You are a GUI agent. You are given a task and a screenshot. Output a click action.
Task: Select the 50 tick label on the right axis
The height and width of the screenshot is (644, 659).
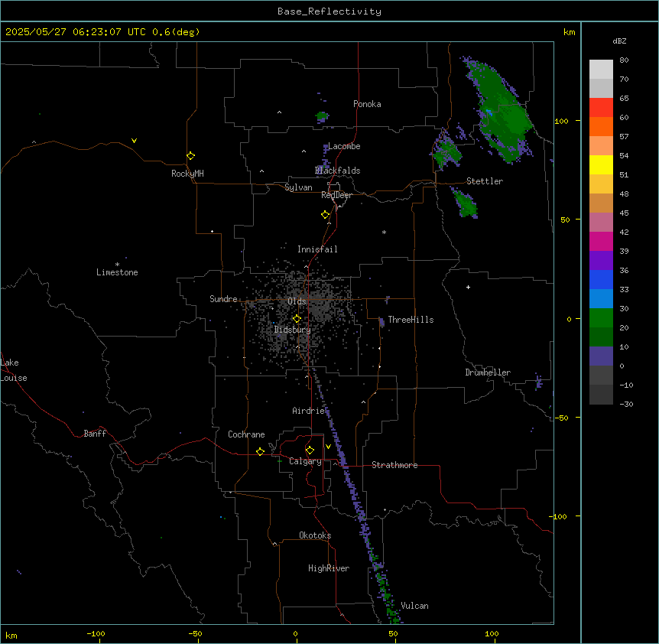[x=565, y=220]
